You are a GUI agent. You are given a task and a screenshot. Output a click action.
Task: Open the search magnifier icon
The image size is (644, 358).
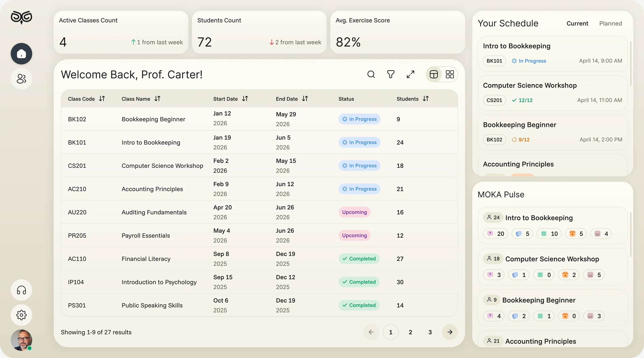[x=371, y=74]
